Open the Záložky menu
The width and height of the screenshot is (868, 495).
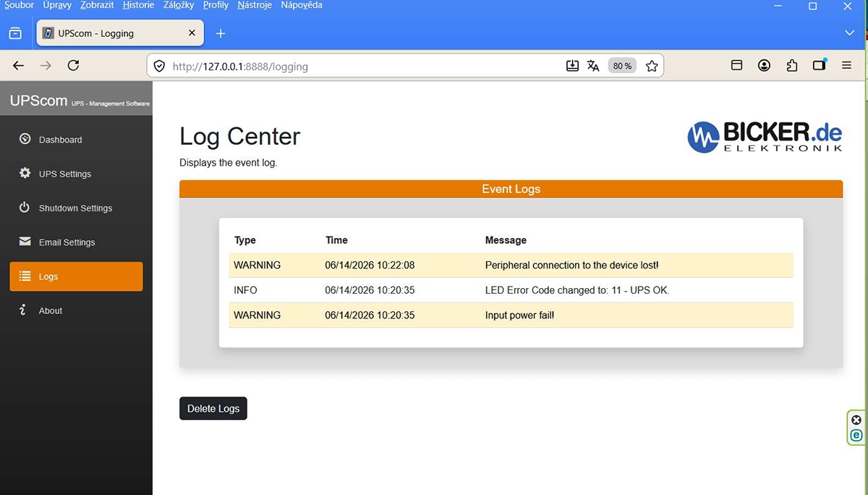(x=179, y=5)
